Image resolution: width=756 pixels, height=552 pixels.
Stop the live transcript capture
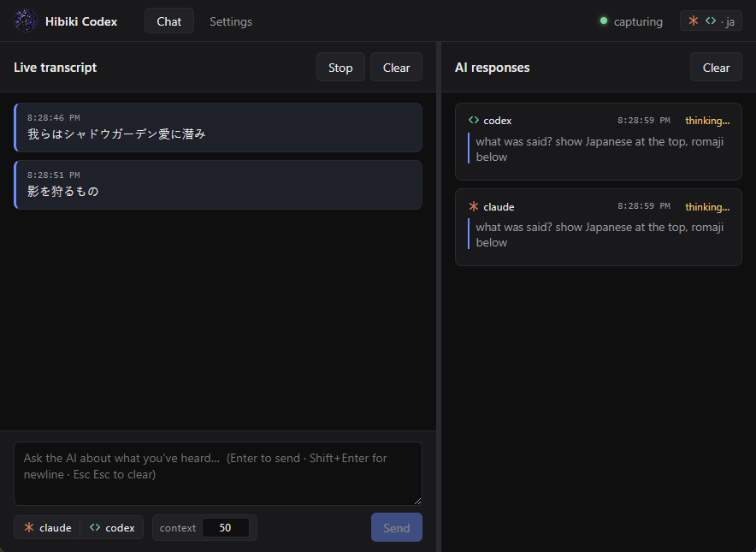click(x=340, y=67)
